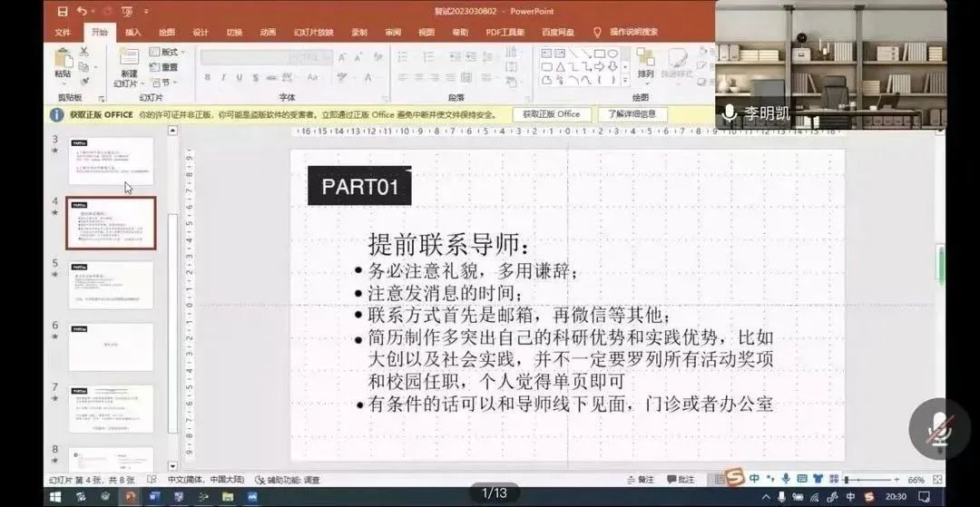
Task: Open the font name combo box
Action: (x=250, y=57)
